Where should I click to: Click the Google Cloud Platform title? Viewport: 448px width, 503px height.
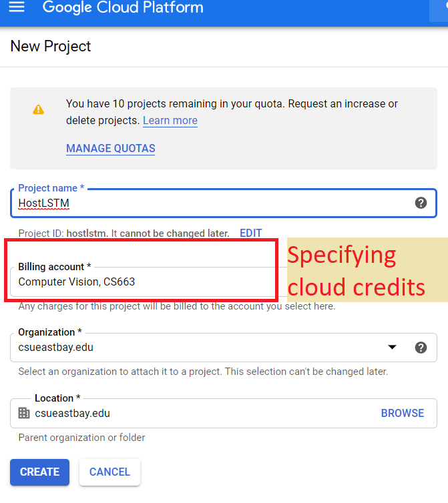[123, 9]
